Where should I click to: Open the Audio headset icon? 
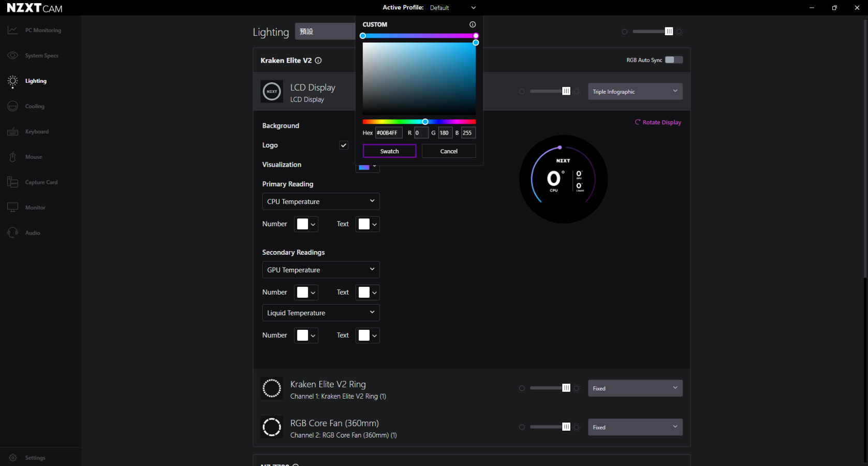(x=13, y=233)
